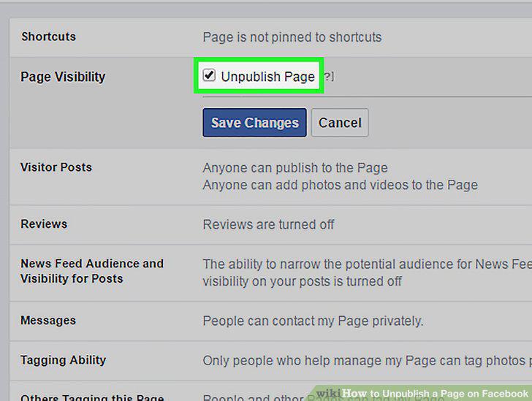Click the 'Unpublish Page' checkbox label
The width and height of the screenshot is (532, 401).
(268, 77)
